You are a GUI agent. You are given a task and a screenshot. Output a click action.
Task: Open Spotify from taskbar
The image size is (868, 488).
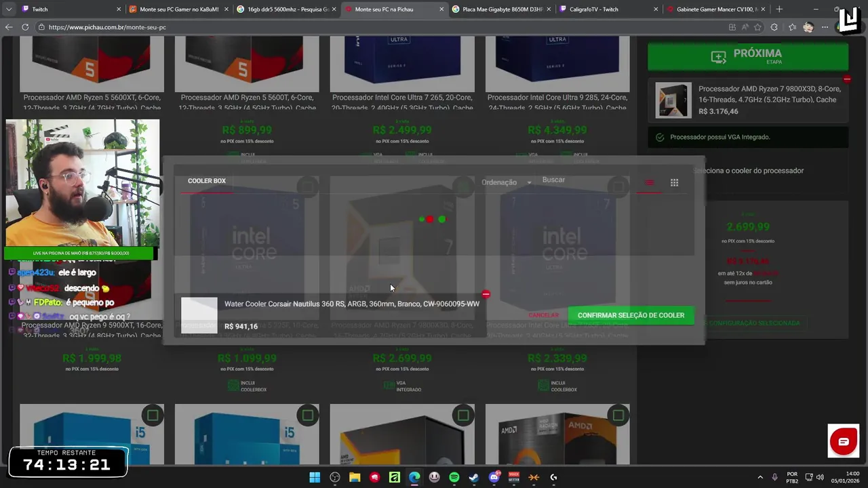pos(454,477)
